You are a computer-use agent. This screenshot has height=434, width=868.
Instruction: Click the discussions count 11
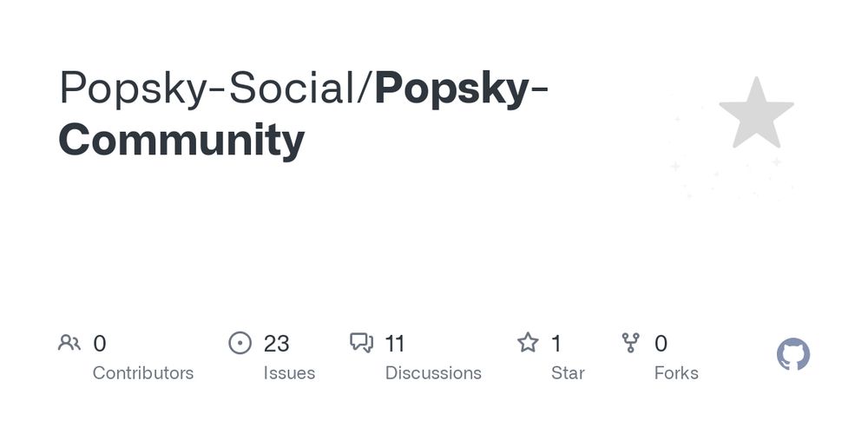(395, 344)
